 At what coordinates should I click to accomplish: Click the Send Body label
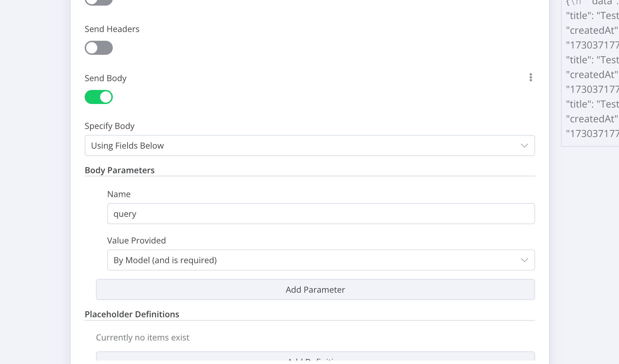coord(105,78)
